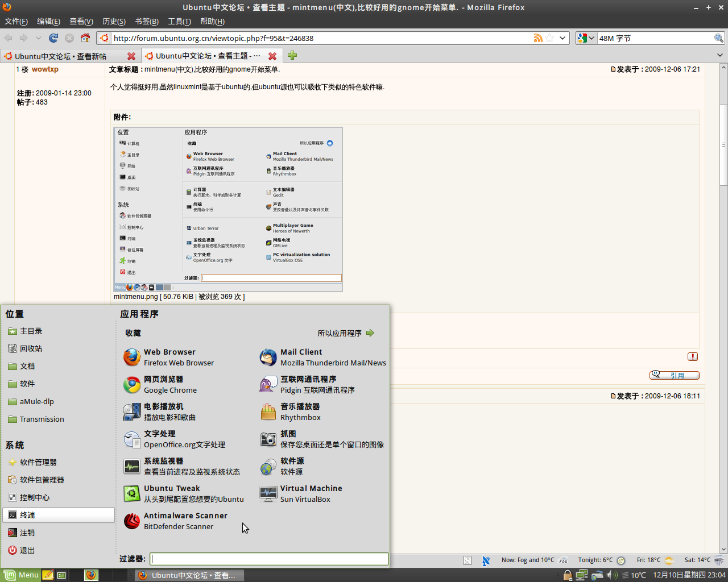728x582 pixels.
Task: Select 注销 log out
Action: tap(59, 533)
